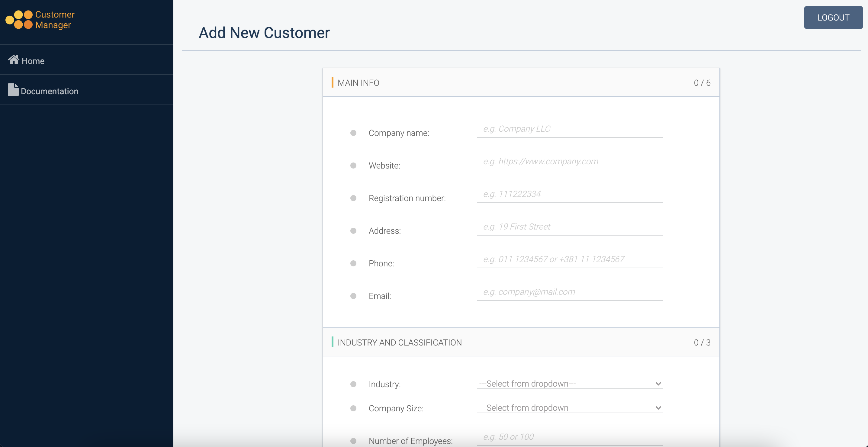Click the status dot beside Phone
This screenshot has width=868, height=447.
pos(353,263)
